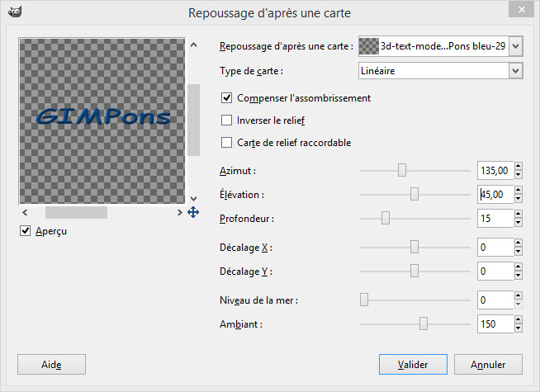This screenshot has height=392, width=540.
Task: Click the Niveau de la mer slider handle
Action: tap(364, 300)
